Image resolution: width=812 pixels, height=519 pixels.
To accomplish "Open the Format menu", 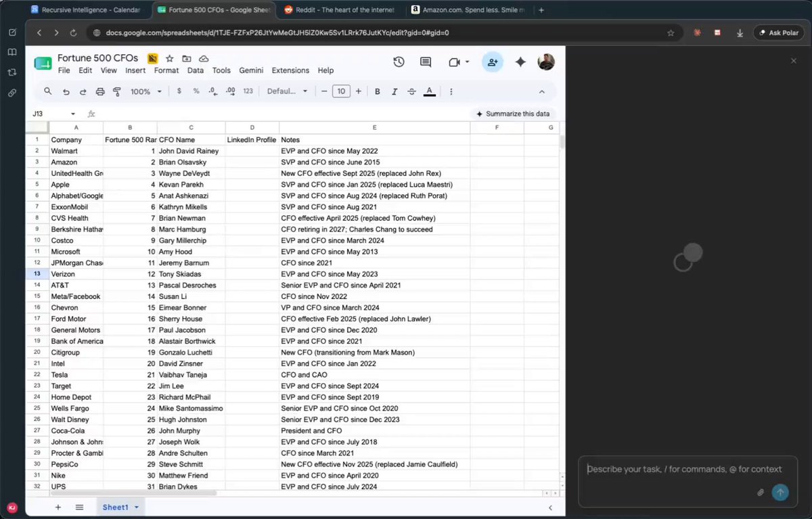I will click(166, 70).
